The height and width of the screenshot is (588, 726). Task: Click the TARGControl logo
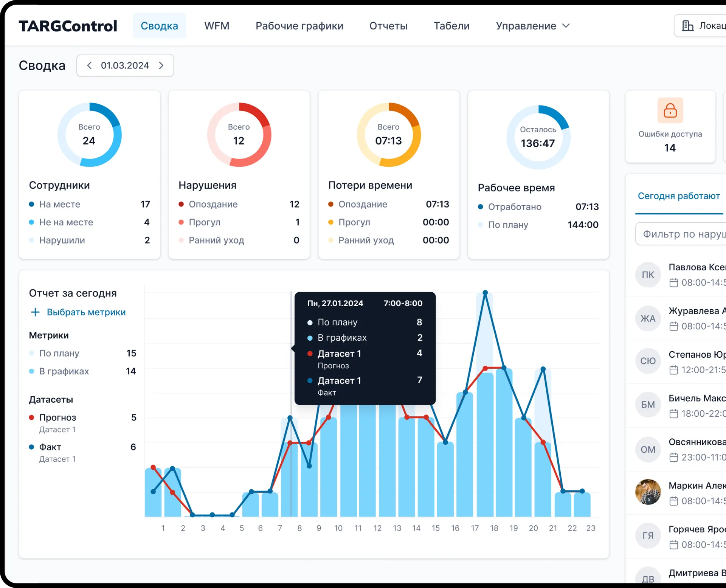click(68, 25)
